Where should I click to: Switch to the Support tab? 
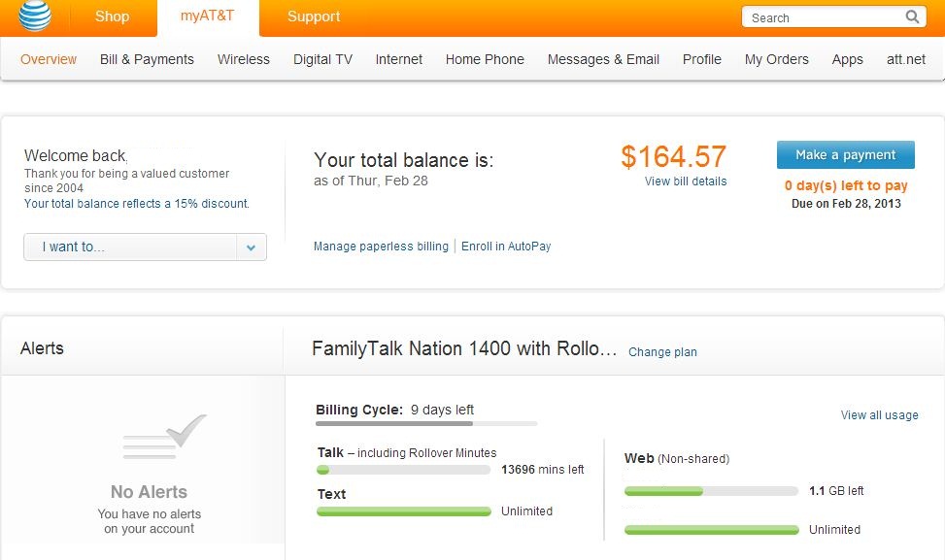pos(314,16)
